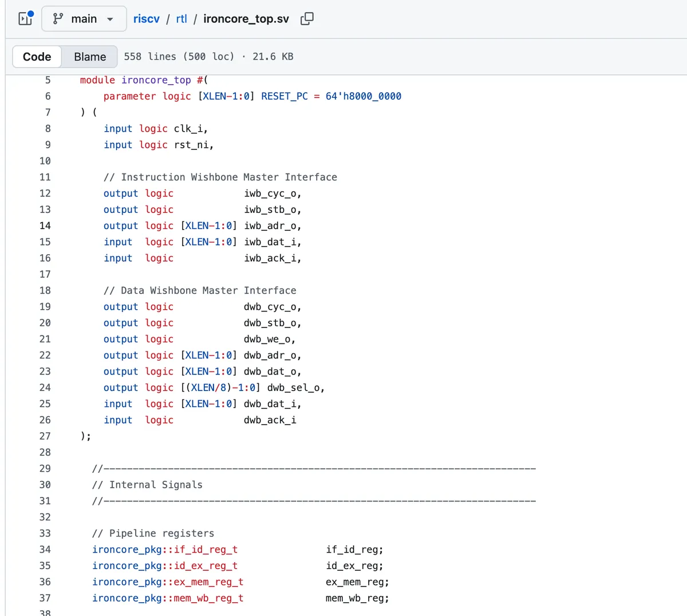Viewport: 687px width, 616px height.
Task: Click the ex_mem_reg; variable
Action: (x=357, y=582)
